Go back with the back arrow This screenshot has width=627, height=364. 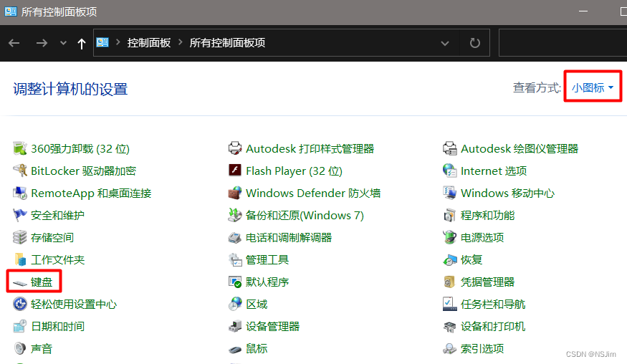tap(14, 43)
